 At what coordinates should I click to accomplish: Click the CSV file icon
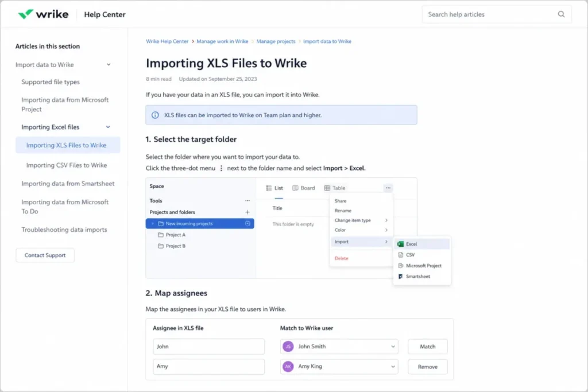click(400, 255)
